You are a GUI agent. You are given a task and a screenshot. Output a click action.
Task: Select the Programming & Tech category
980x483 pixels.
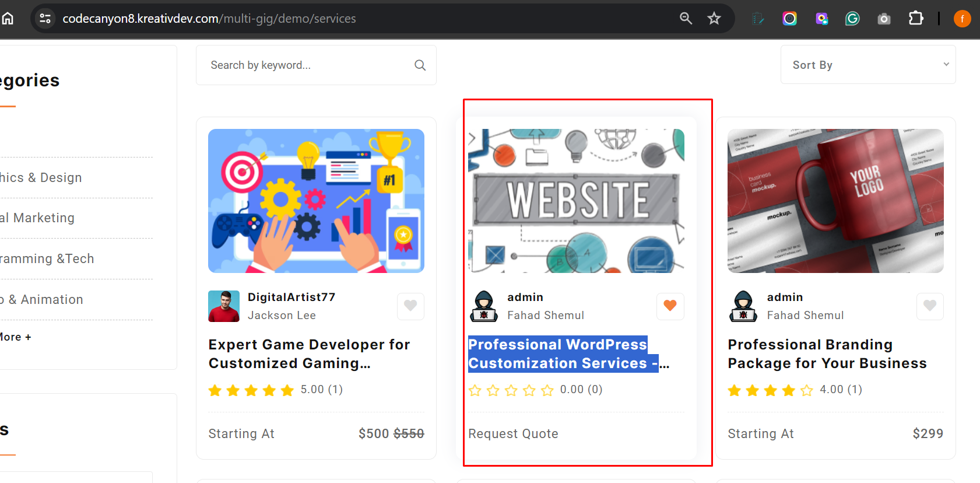(x=47, y=258)
